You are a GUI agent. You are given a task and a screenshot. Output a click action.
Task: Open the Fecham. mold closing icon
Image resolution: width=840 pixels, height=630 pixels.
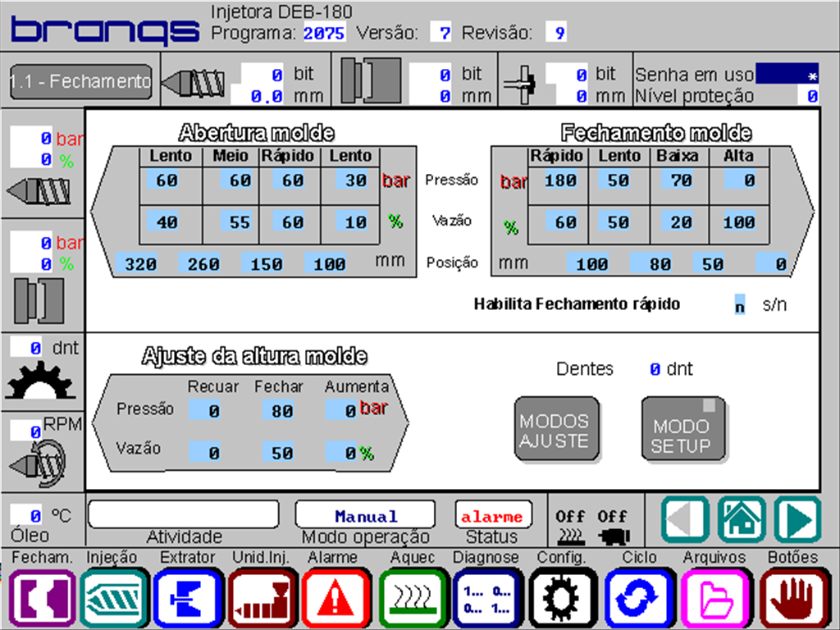point(43,598)
